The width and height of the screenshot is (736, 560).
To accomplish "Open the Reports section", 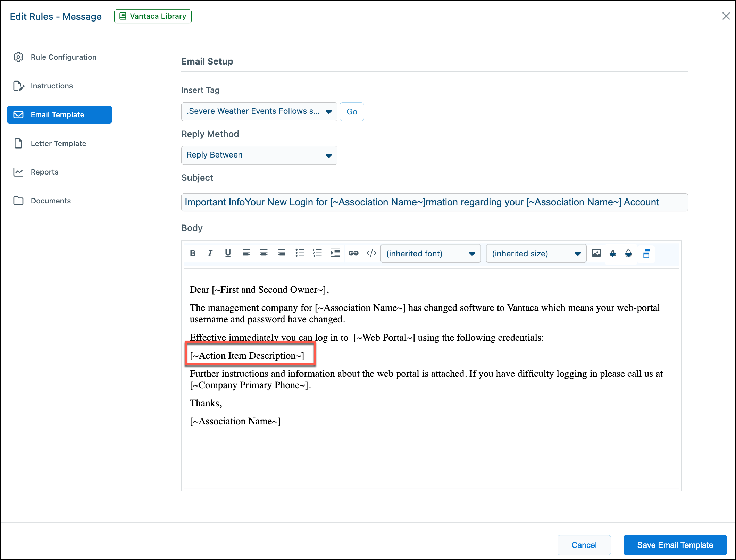I will [x=59, y=172].
